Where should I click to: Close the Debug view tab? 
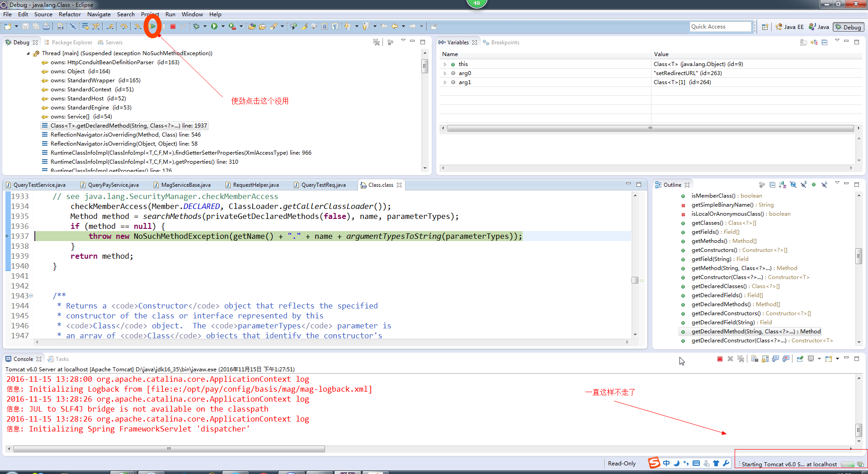(x=35, y=43)
